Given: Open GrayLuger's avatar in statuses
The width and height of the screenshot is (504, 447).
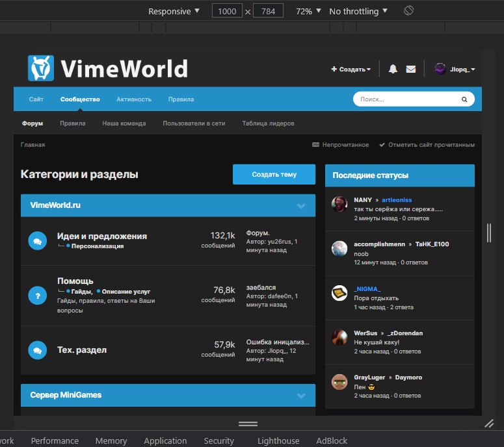Looking at the screenshot, I should click(339, 382).
